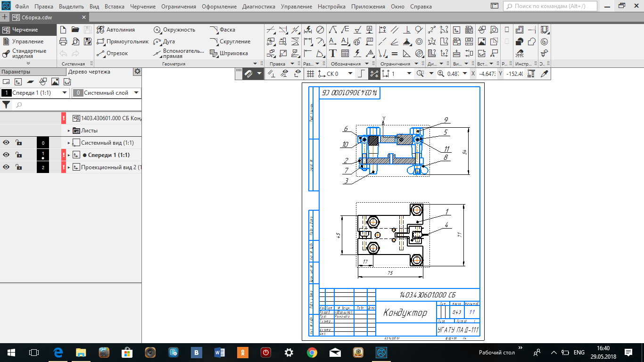The image size is (644, 362).
Task: Toggle visibility of Проекционный вид 2
Action: (x=7, y=167)
